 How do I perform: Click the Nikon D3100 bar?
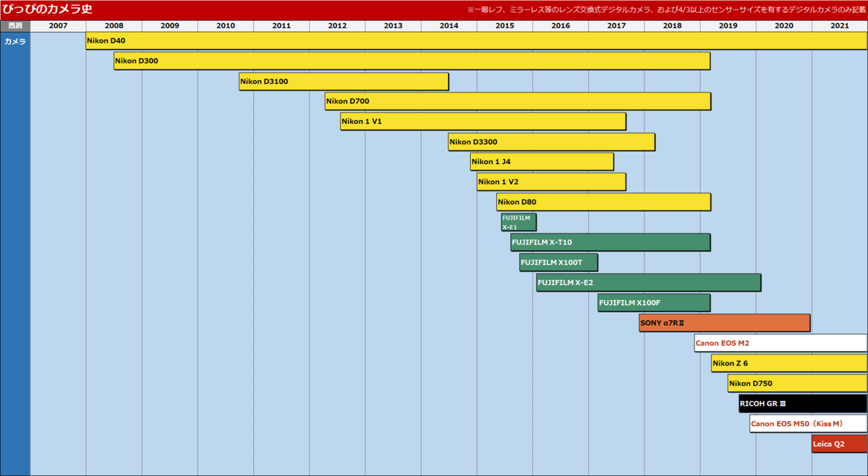344,82
